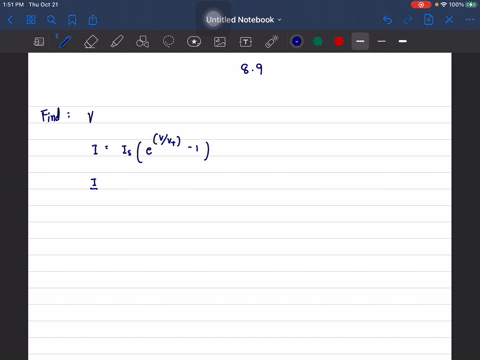The width and height of the screenshot is (480, 360).
Task: Select the Text box tool
Action: [246, 42]
